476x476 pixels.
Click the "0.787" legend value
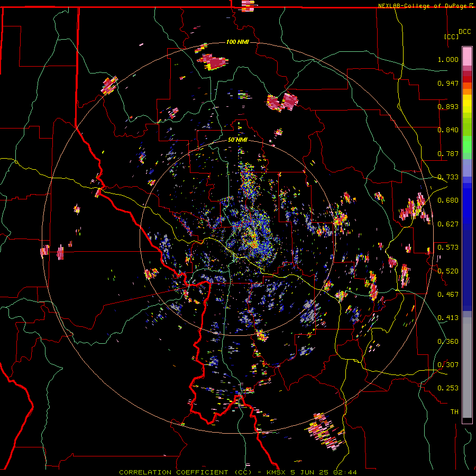point(448,153)
